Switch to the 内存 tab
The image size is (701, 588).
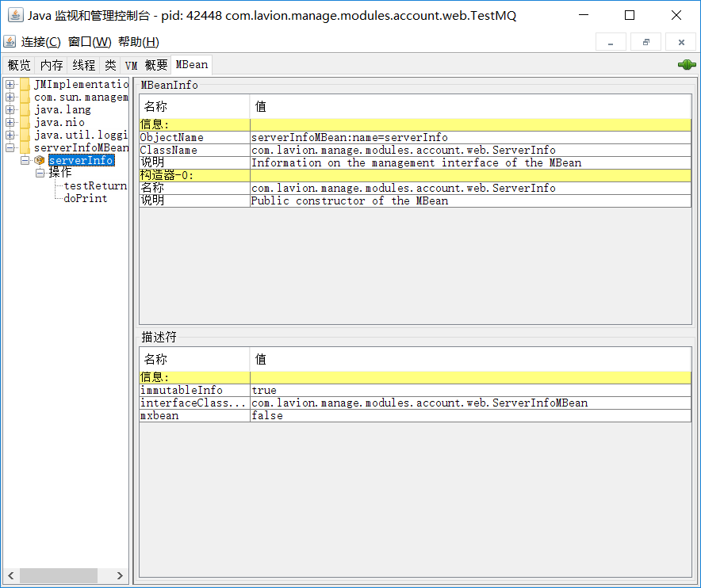tap(51, 64)
